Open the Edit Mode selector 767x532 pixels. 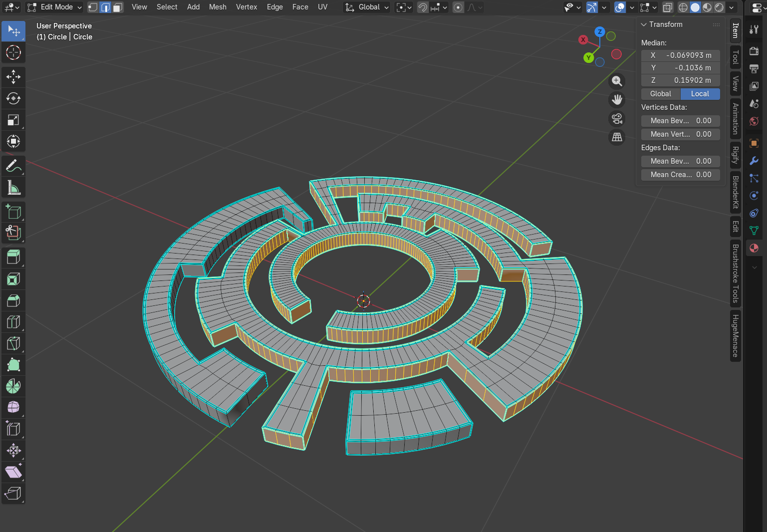[54, 7]
